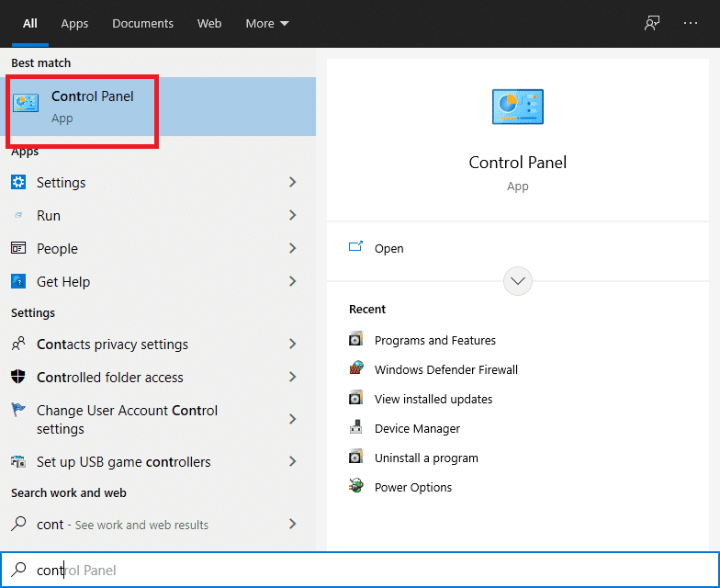Click the Power Options icon
The image size is (720, 588).
pyautogui.click(x=356, y=487)
